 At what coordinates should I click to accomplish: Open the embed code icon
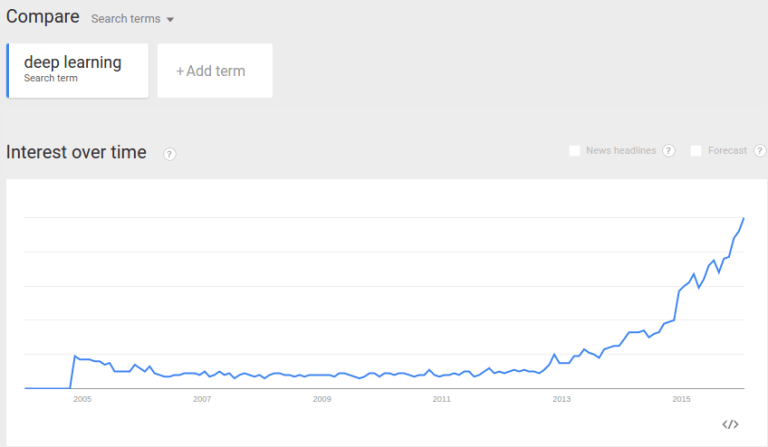point(730,424)
